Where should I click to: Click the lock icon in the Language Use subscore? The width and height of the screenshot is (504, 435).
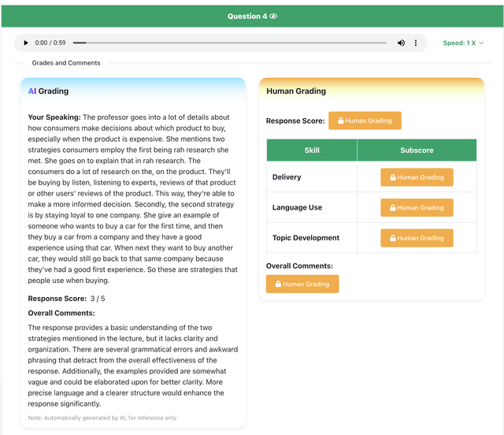click(x=392, y=208)
